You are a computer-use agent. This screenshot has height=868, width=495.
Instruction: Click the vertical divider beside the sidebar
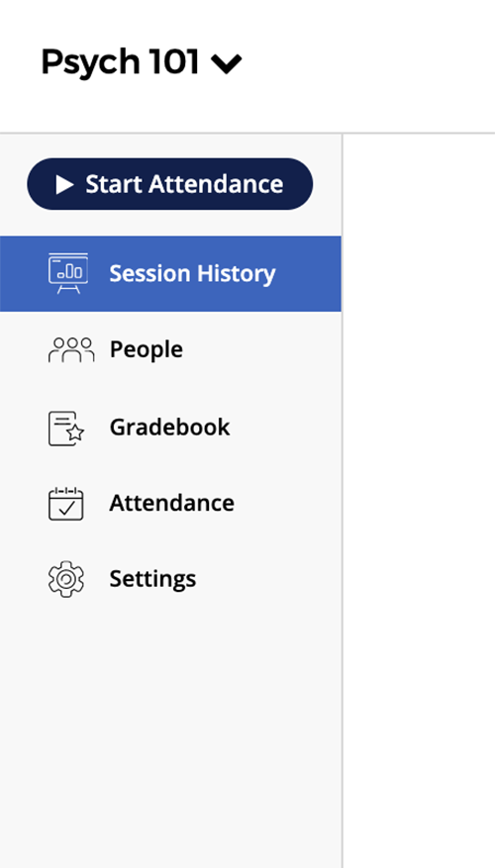point(343,498)
